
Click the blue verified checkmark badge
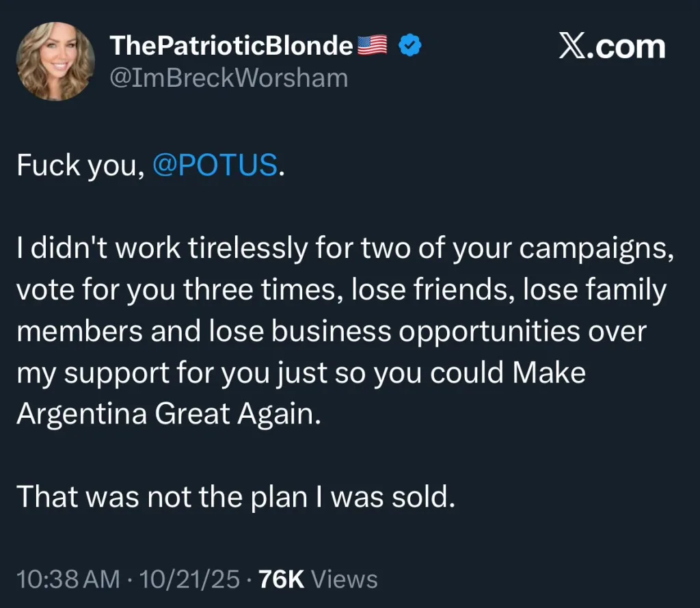click(410, 46)
